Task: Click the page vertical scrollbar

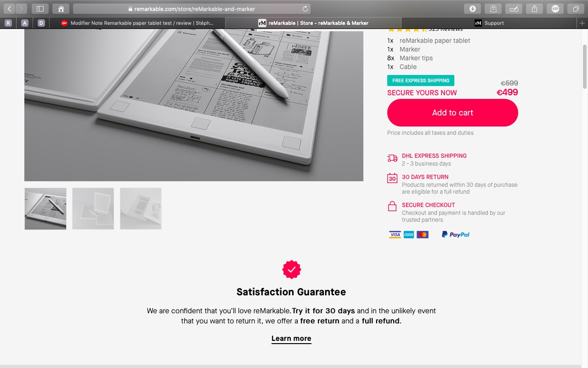Action: (585, 67)
